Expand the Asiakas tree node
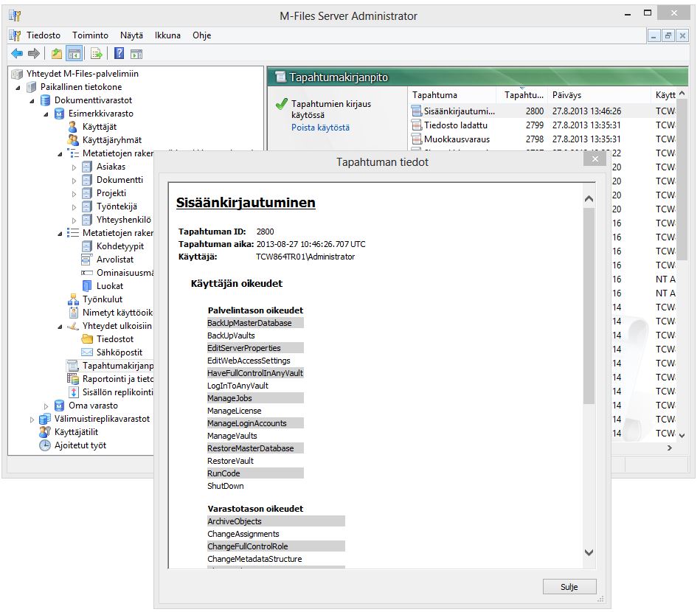 point(74,167)
